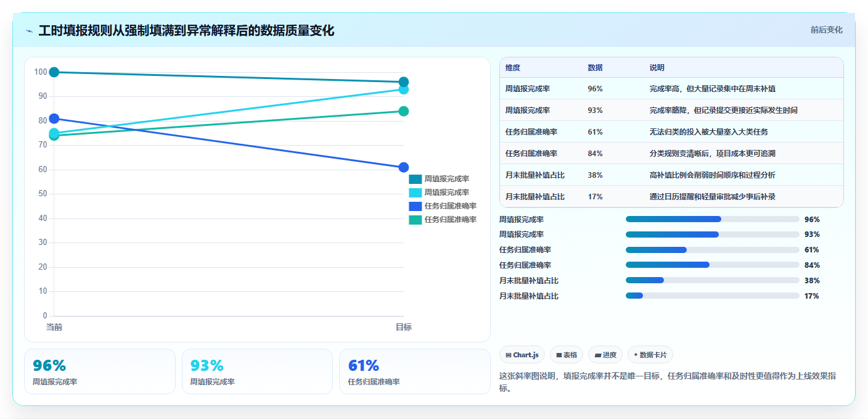Click the 任务归属准确率 progress bar showing 61%
The image size is (868, 419).
[x=712, y=250]
